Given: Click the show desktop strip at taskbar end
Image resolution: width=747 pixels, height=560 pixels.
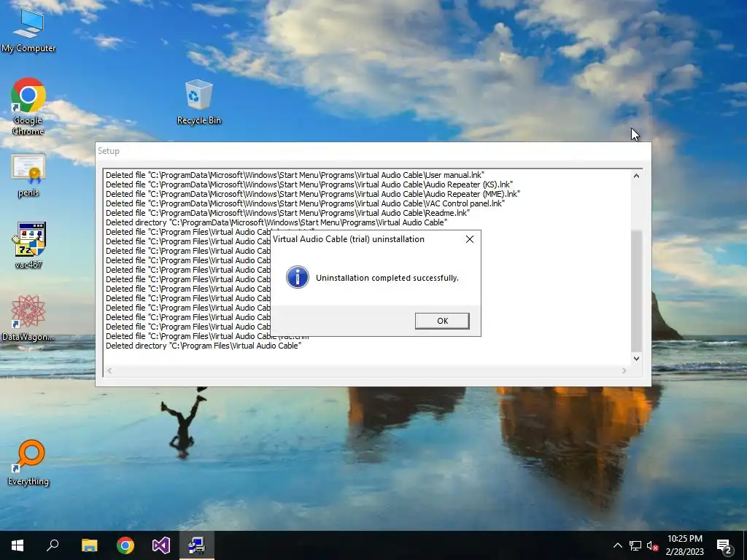Looking at the screenshot, I should [745, 545].
